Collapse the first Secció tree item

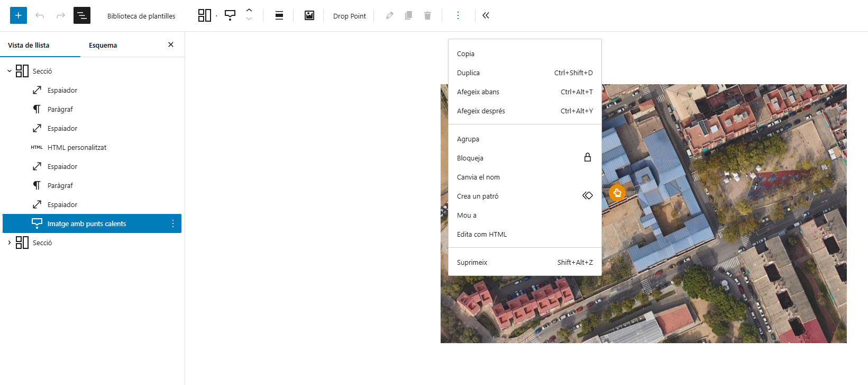coord(9,71)
